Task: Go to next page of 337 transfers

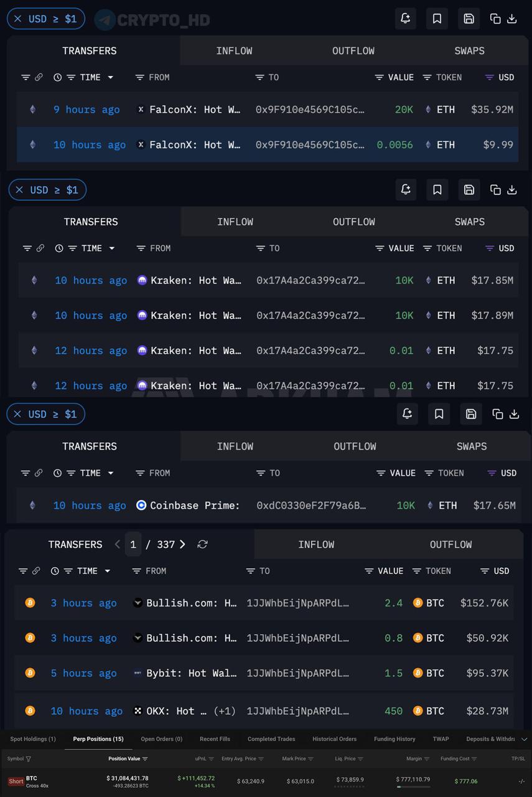Action: point(182,544)
